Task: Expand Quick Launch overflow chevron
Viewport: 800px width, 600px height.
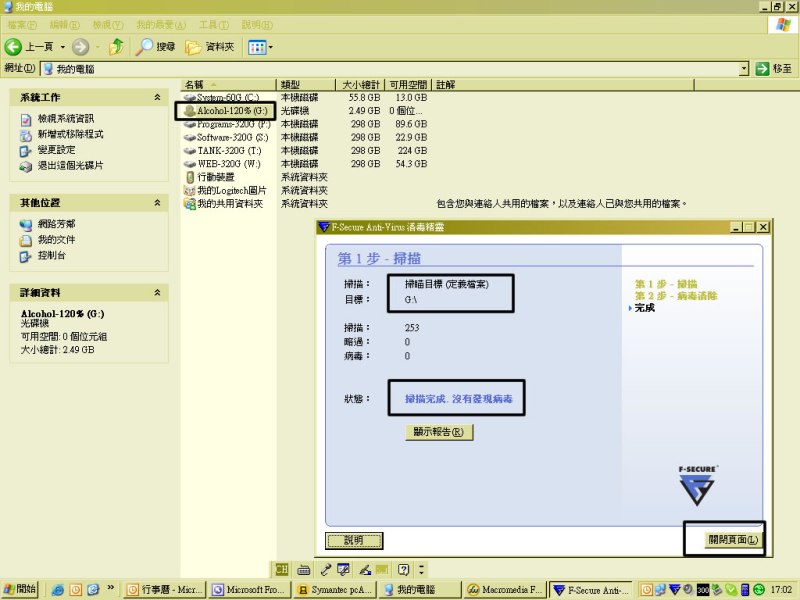Action: 111,588
